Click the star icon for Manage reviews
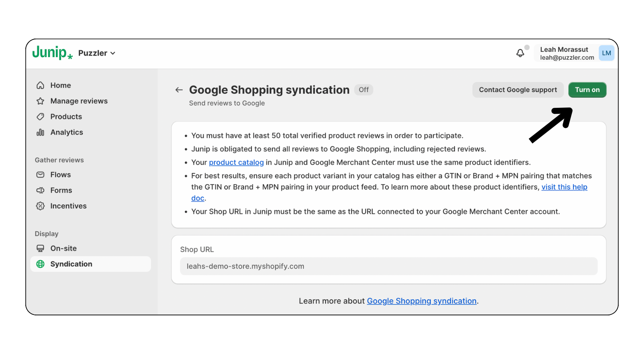The width and height of the screenshot is (644, 362). coord(40,101)
